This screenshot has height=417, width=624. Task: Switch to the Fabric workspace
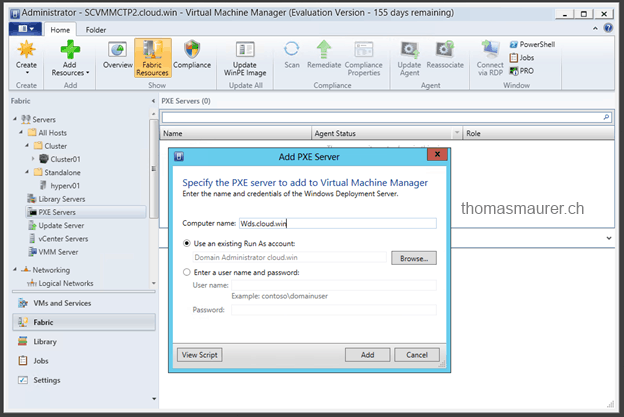(x=84, y=322)
